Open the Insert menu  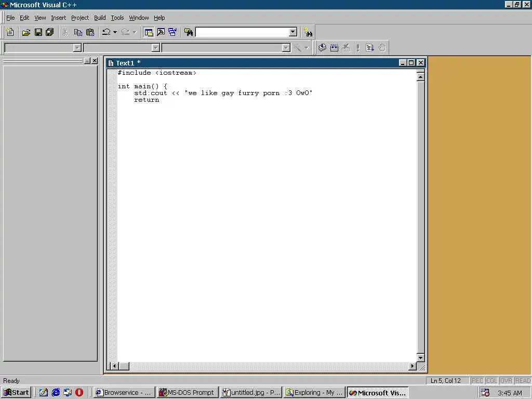(x=58, y=18)
